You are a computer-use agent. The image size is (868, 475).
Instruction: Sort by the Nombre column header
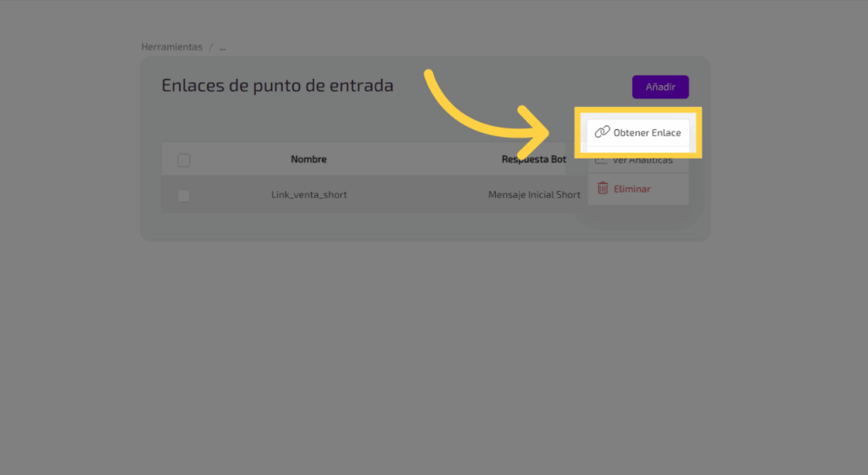309,159
